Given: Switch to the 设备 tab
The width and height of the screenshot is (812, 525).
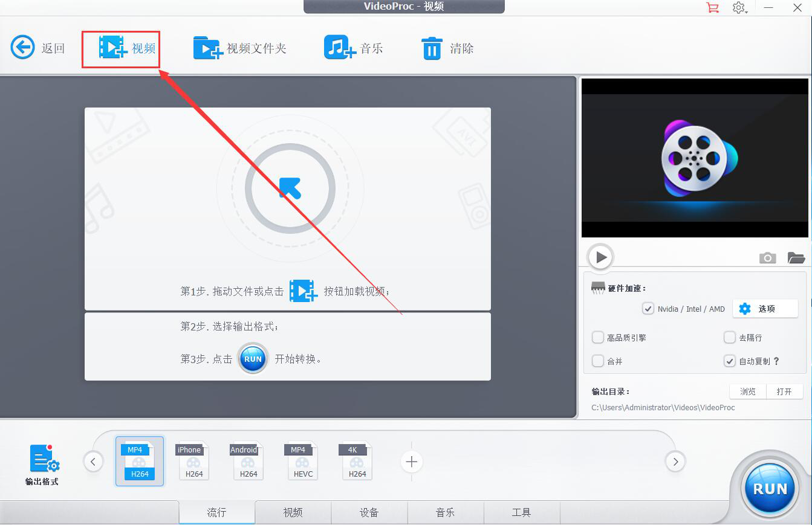Looking at the screenshot, I should [x=369, y=512].
